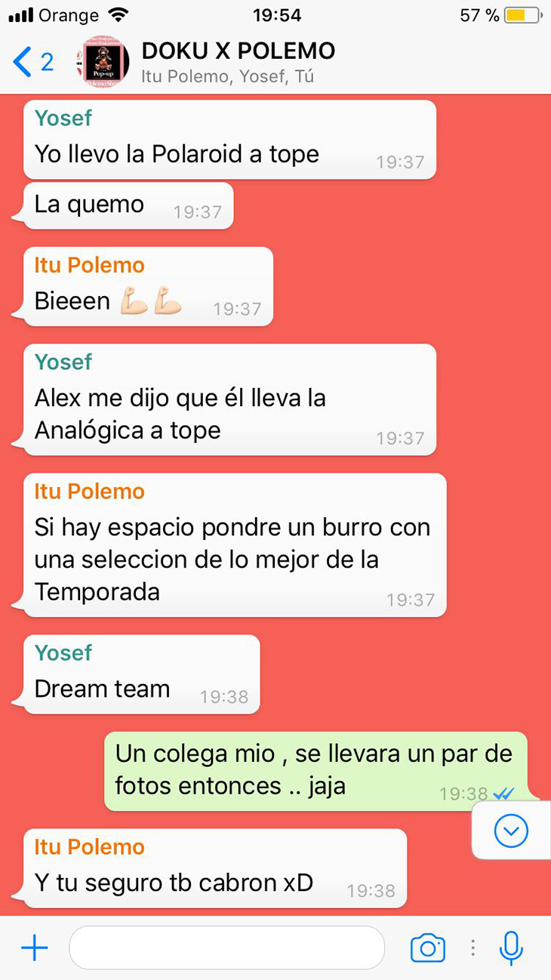The height and width of the screenshot is (980, 551).
Task: Tap the plus attachment icon
Action: point(34,948)
